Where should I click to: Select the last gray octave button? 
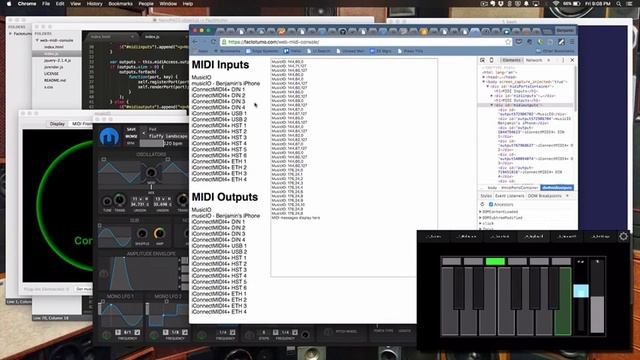[561, 262]
